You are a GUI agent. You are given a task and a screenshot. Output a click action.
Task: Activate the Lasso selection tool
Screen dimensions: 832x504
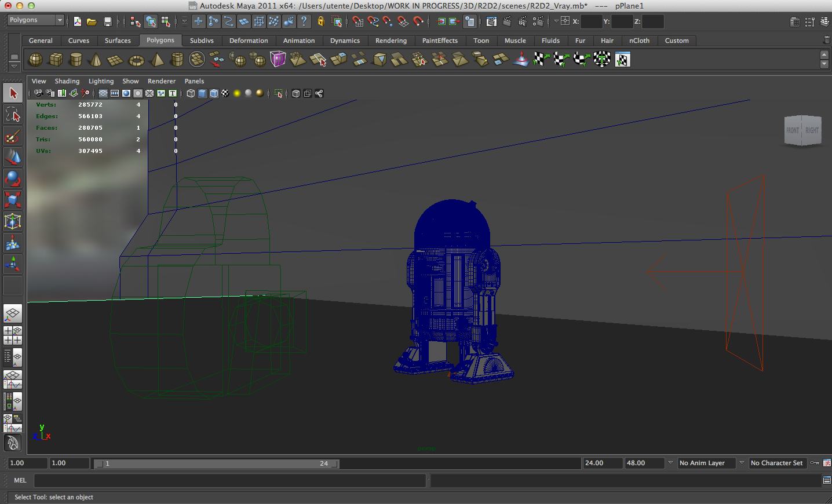13,114
